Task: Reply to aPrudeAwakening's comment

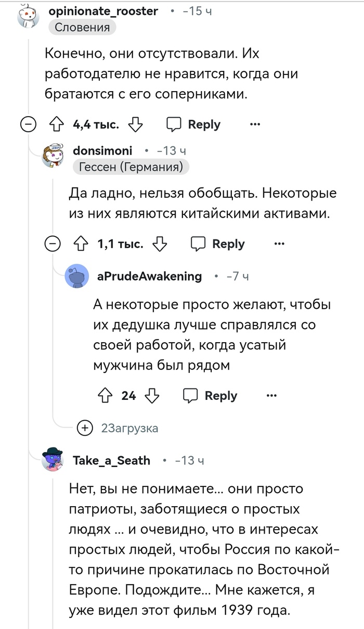Action: pyautogui.click(x=211, y=396)
